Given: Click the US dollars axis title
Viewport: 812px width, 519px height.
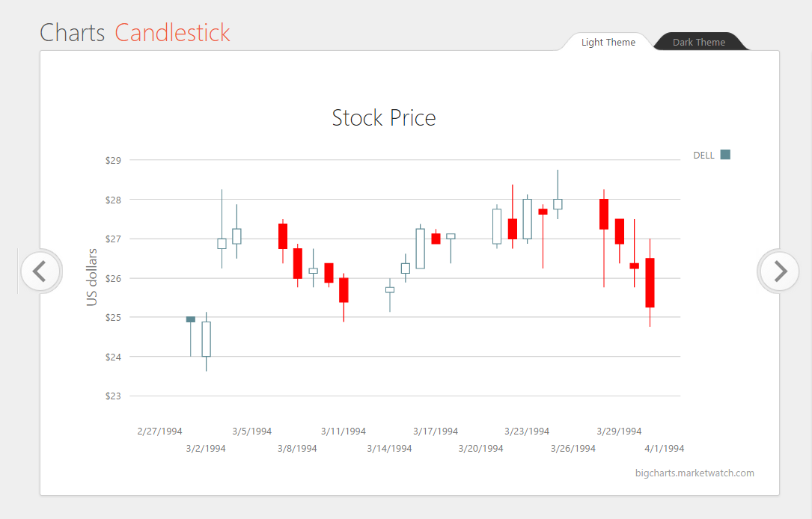Looking at the screenshot, I should point(93,277).
